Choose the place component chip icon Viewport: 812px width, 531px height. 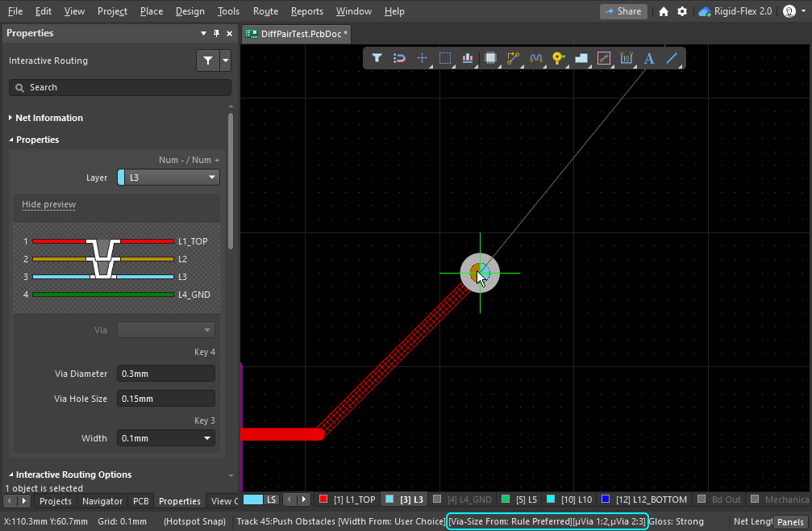[x=490, y=58]
